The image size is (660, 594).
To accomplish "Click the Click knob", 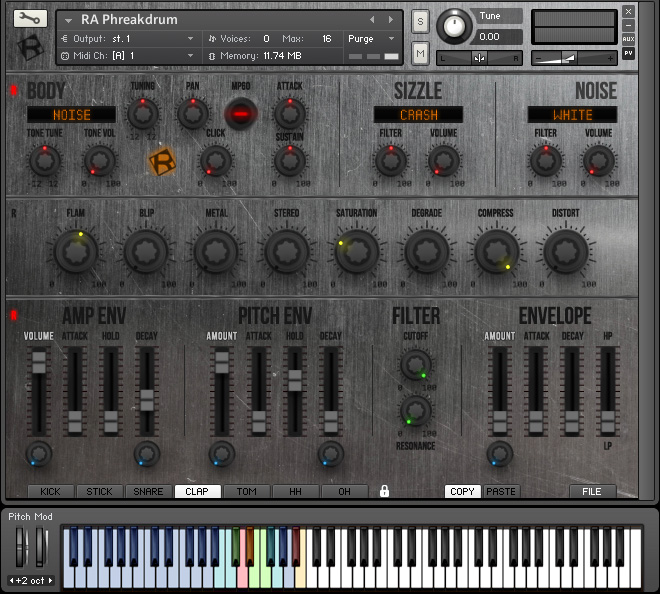I will (216, 161).
